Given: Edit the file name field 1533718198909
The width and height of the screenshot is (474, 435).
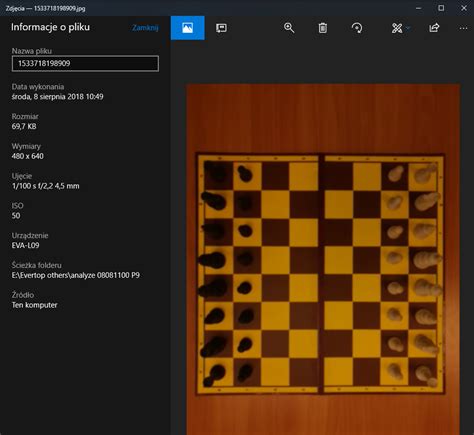Looking at the screenshot, I should point(85,63).
